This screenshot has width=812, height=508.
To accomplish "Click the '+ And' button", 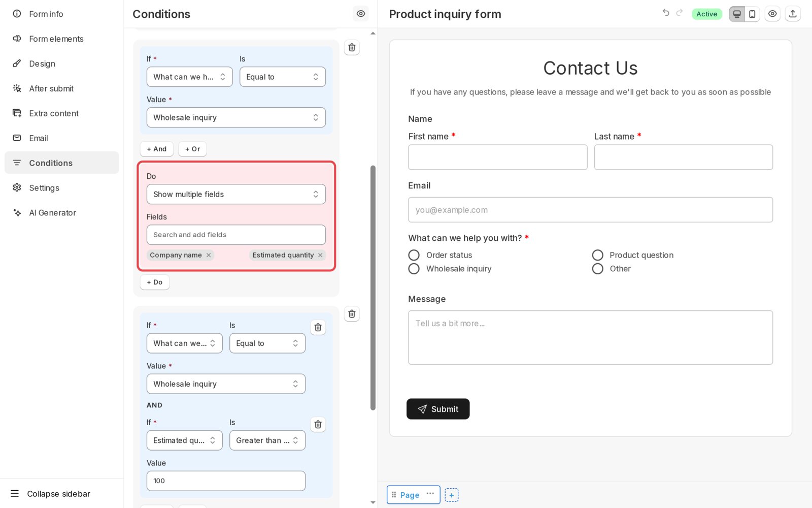I will click(157, 149).
